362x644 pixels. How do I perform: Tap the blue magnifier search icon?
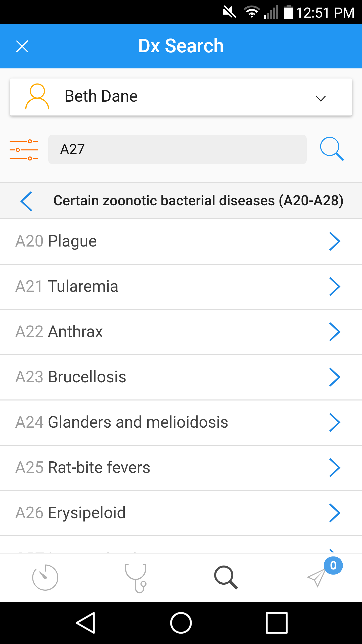(332, 149)
